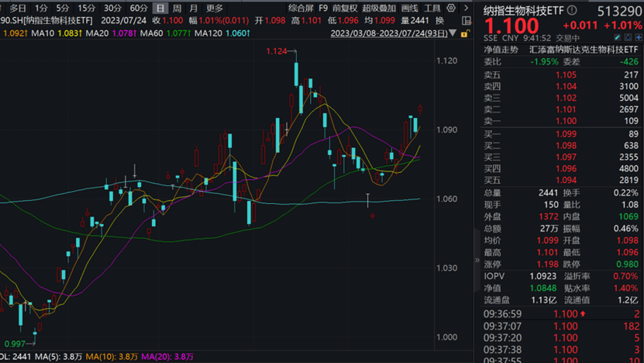644x363 pixels.
Task: Open the 工具 tools toolbar item
Action: coord(432,8)
